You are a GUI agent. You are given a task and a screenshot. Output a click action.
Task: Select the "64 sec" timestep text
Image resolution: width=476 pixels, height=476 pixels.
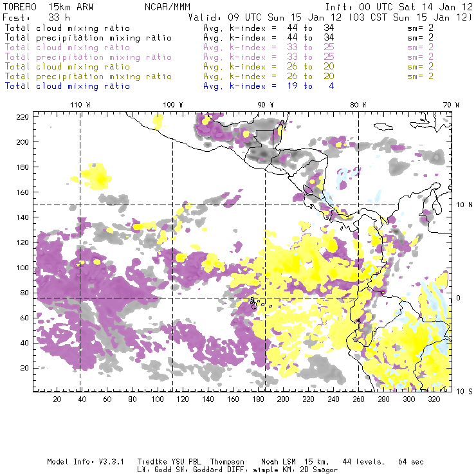[x=411, y=462]
